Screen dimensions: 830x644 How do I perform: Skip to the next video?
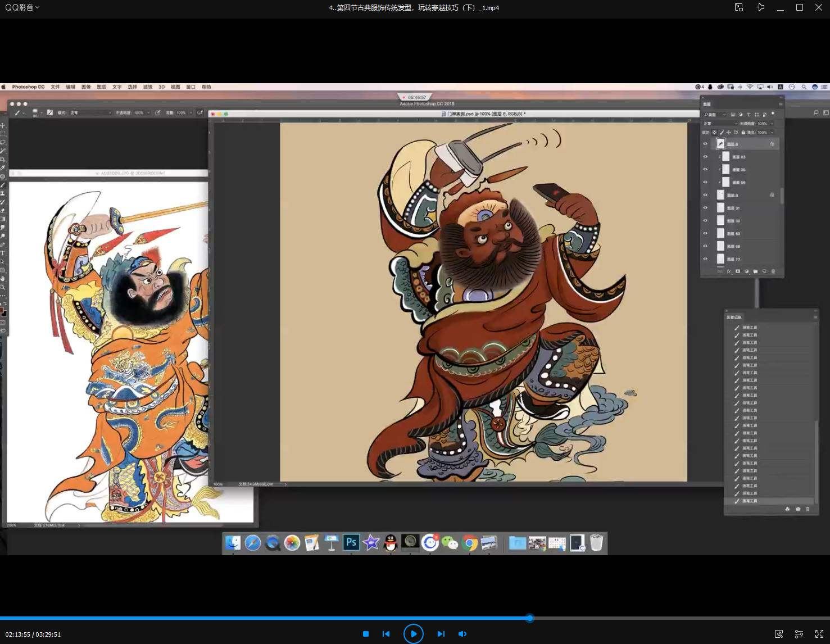click(x=441, y=634)
